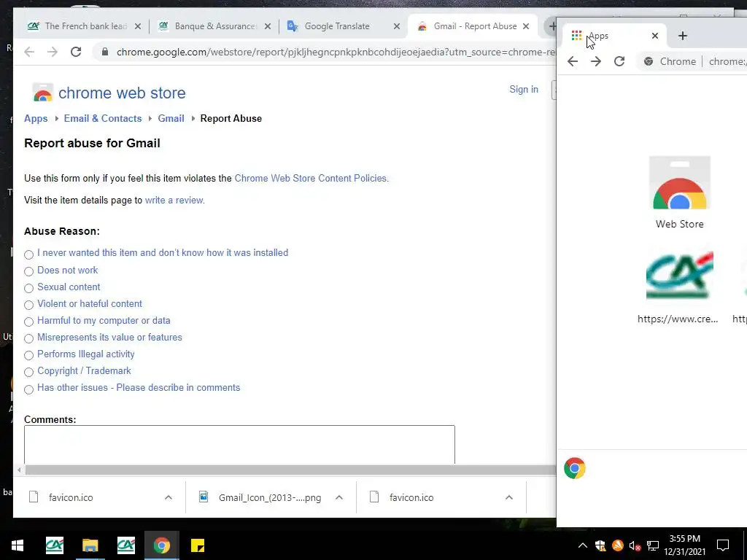Image resolution: width=747 pixels, height=560 pixels.
Task: Open Sticky Notes from the taskbar
Action: (197, 545)
